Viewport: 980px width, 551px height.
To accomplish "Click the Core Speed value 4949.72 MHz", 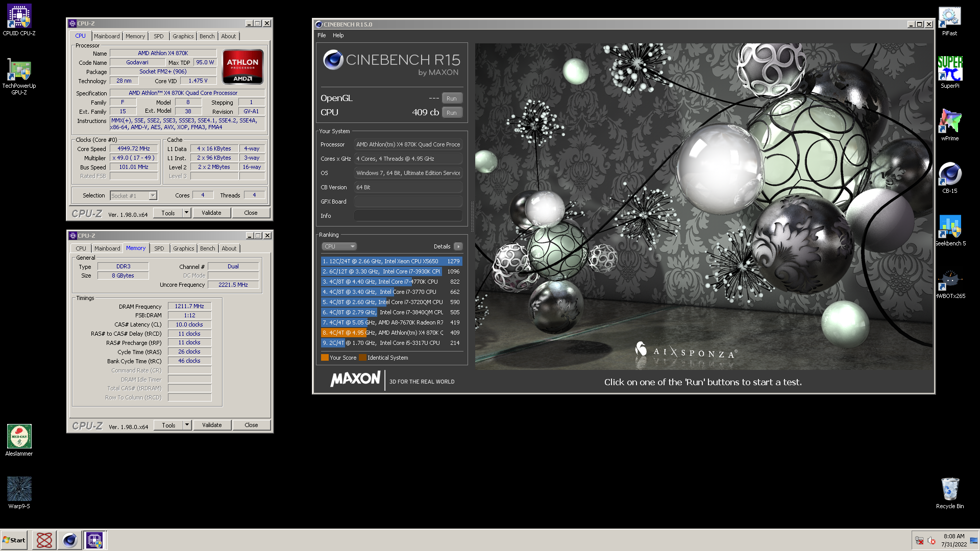I will point(134,149).
